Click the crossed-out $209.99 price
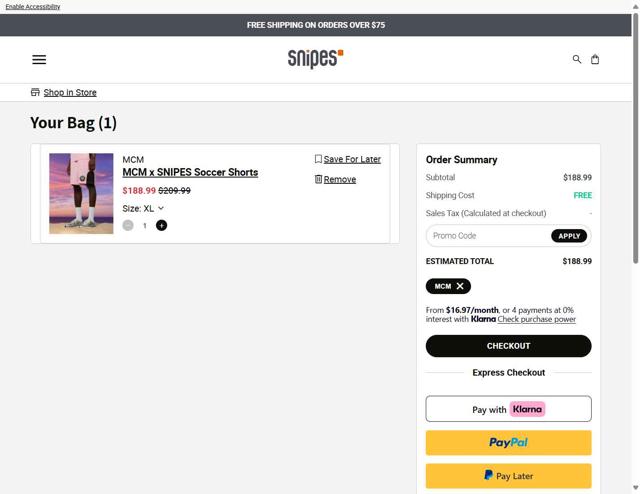 tap(174, 191)
